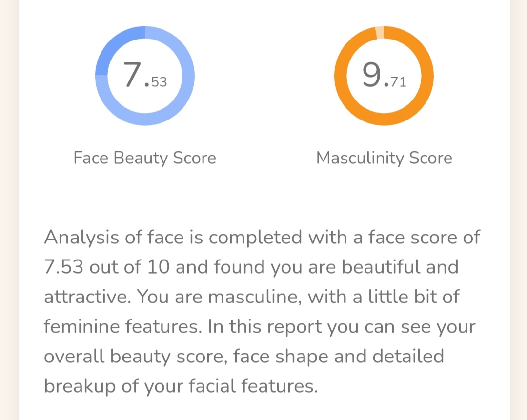Click the Masculinity Score label
527x420 pixels.
pos(384,158)
